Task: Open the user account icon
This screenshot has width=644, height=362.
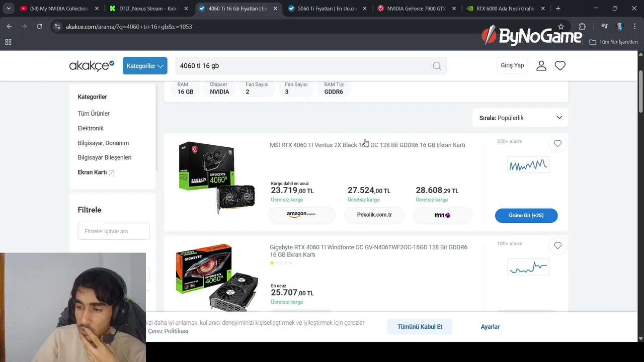Action: pos(541,65)
